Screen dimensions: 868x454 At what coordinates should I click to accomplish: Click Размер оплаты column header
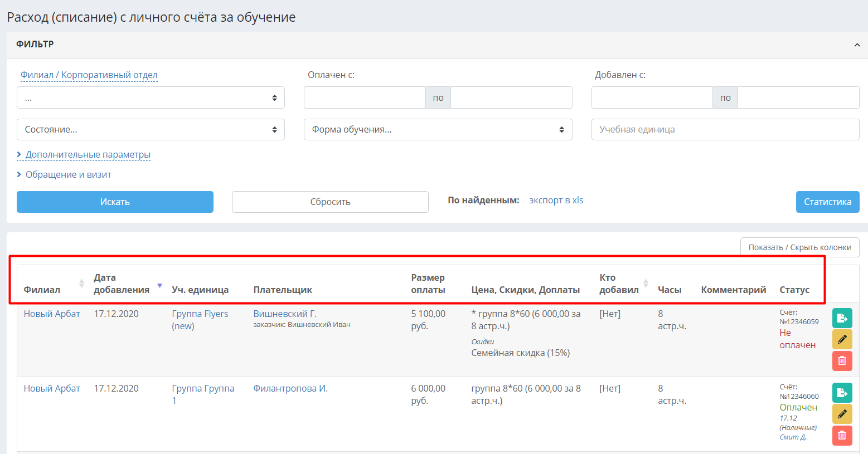(428, 284)
